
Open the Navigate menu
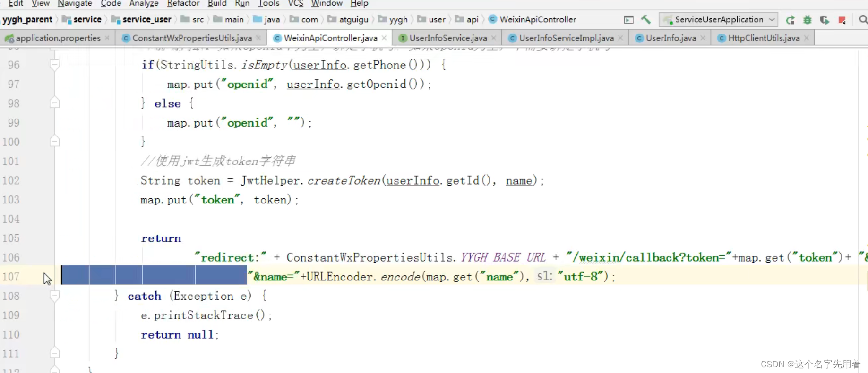75,3
